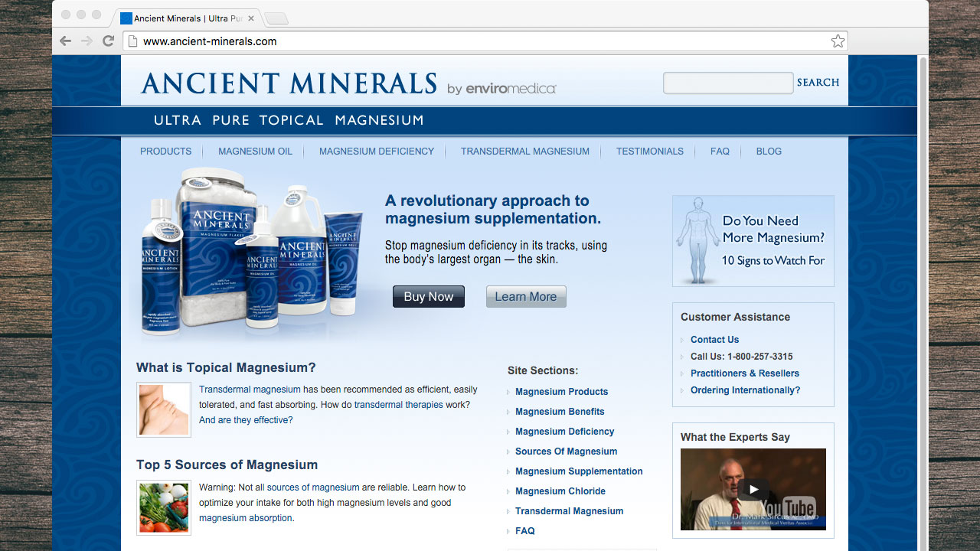Screen dimensions: 980x551
Task: Go to the Magnesium Oil navigation item
Action: [255, 152]
